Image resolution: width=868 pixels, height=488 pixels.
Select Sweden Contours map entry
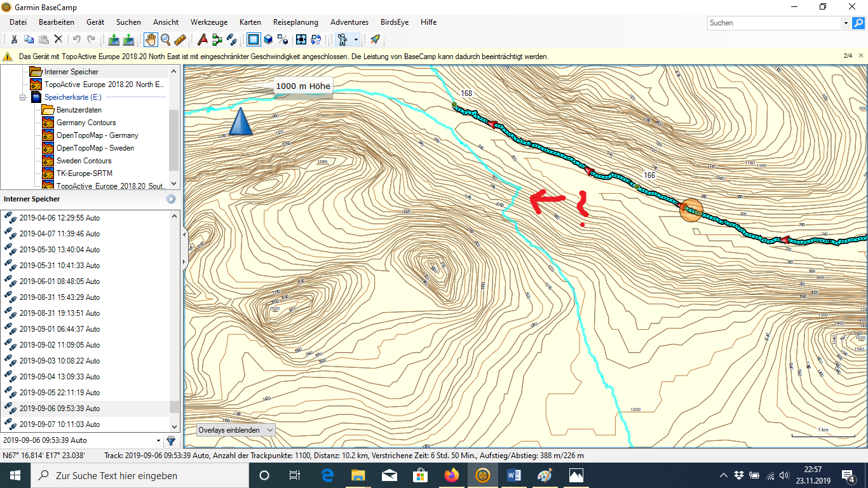point(84,161)
